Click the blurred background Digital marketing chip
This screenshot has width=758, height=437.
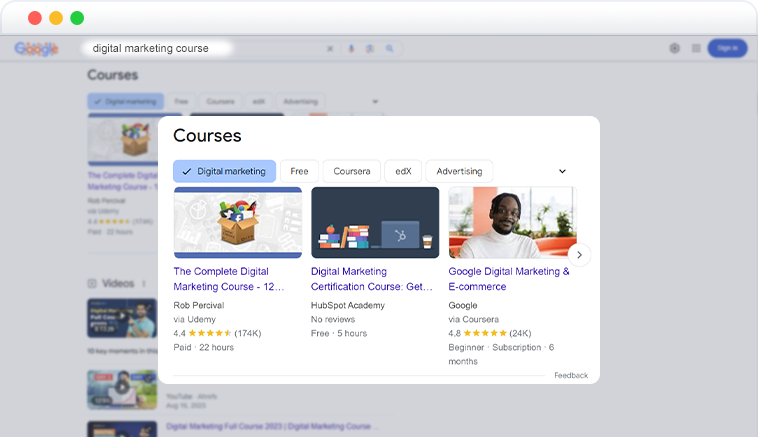coord(126,102)
